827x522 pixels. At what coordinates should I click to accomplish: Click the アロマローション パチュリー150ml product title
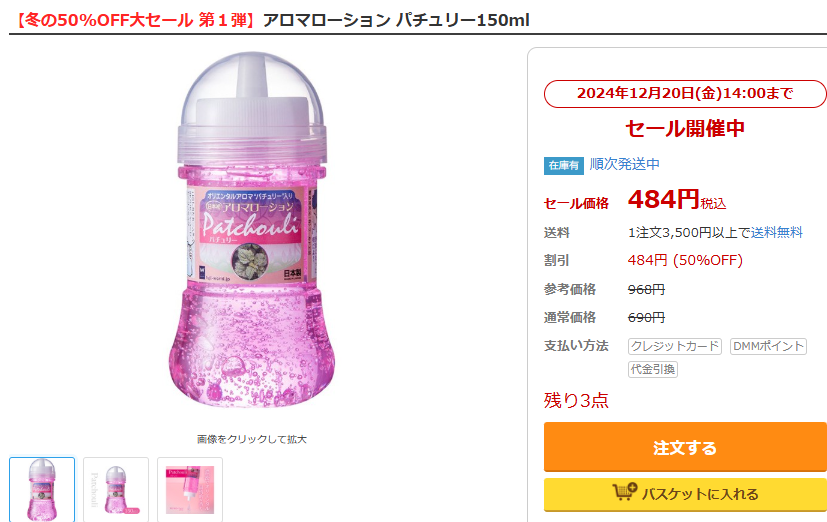(x=396, y=20)
